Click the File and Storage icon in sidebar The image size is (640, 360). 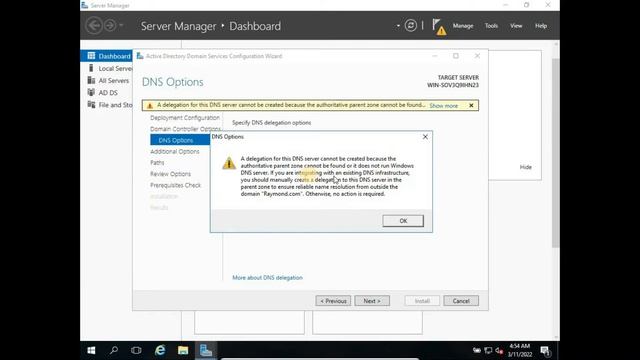pyautogui.click(x=91, y=104)
